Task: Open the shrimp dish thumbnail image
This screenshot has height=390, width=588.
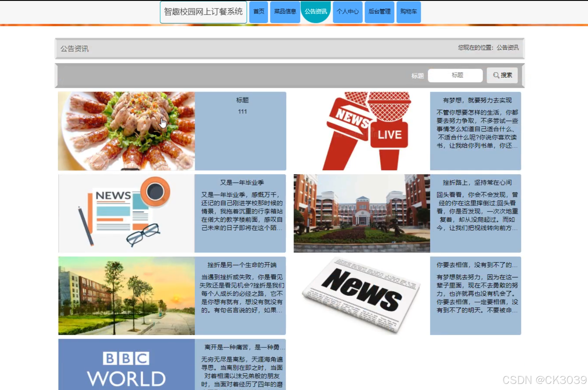Action: (x=126, y=131)
